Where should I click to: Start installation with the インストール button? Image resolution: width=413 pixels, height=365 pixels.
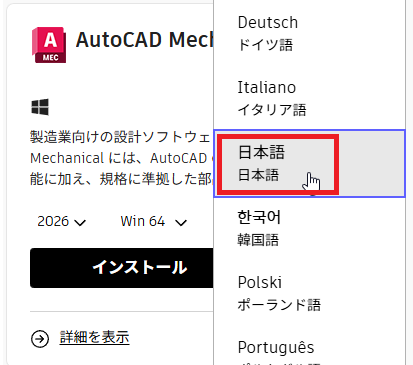click(122, 268)
